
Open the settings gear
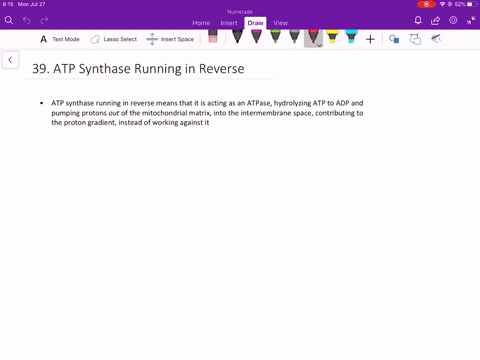click(453, 20)
